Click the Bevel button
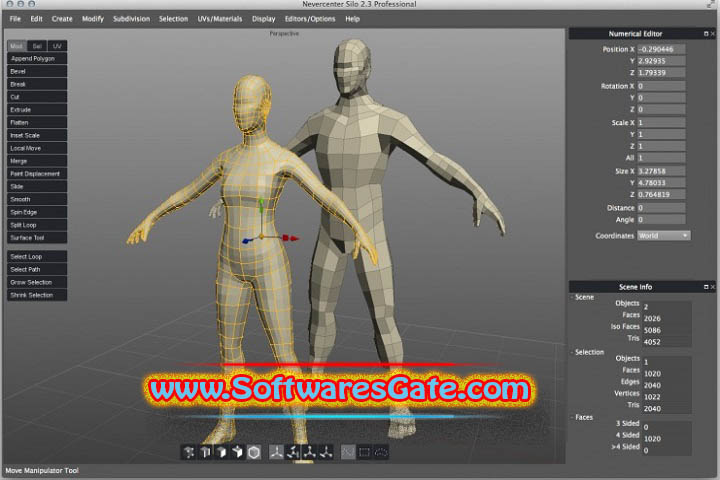720x480 pixels. [x=37, y=72]
